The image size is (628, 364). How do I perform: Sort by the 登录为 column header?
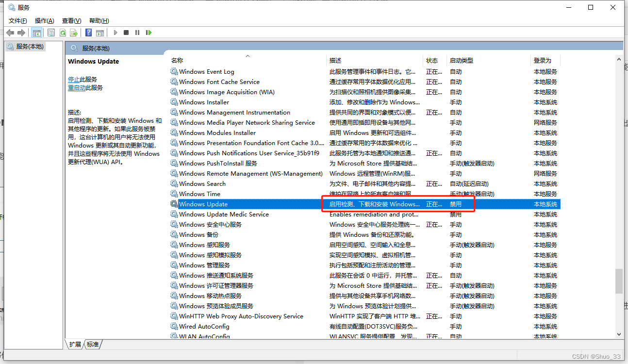[x=545, y=60]
